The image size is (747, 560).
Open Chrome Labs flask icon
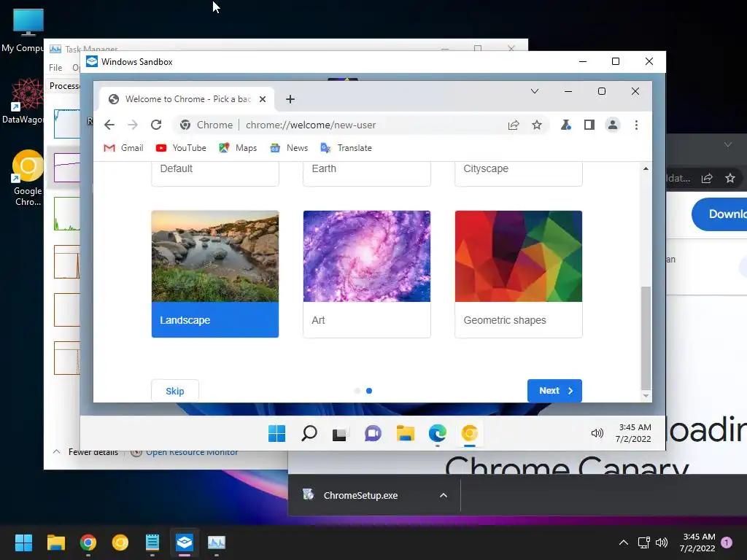coord(565,125)
